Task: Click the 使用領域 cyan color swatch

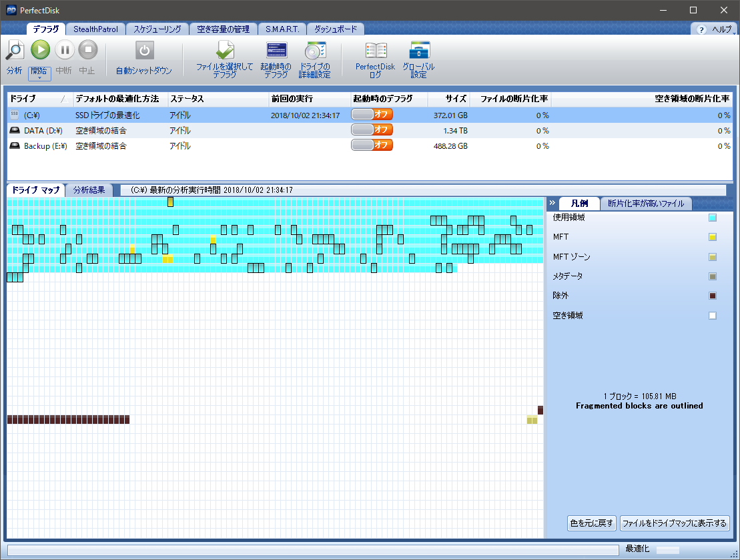Action: pyautogui.click(x=713, y=218)
